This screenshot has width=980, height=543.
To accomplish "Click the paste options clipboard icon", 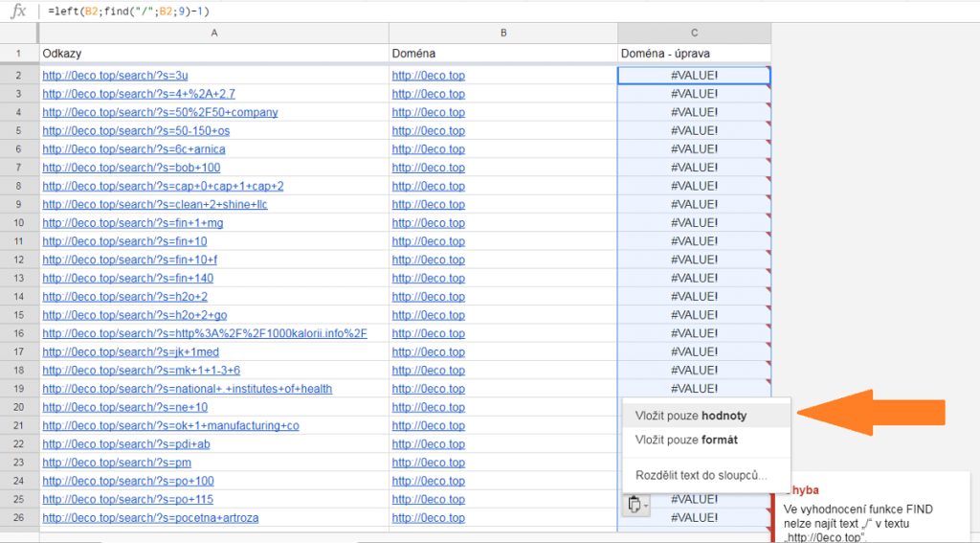I will click(x=632, y=505).
